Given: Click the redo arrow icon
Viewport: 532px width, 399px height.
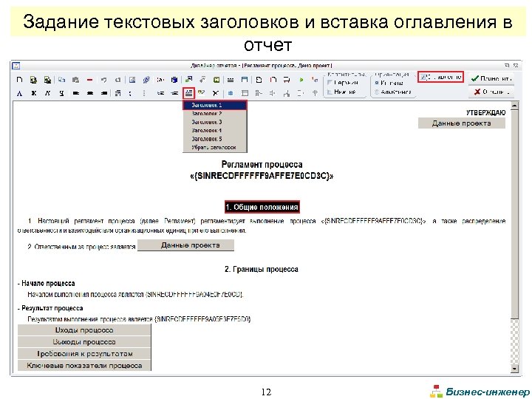Looking at the screenshot, I should point(117,80).
